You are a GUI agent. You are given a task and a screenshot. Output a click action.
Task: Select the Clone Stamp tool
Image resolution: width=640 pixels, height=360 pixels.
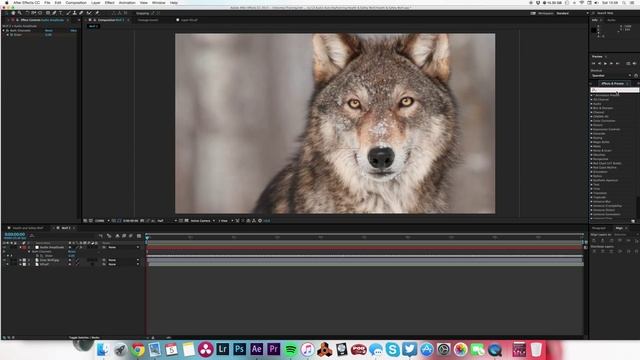click(x=74, y=13)
